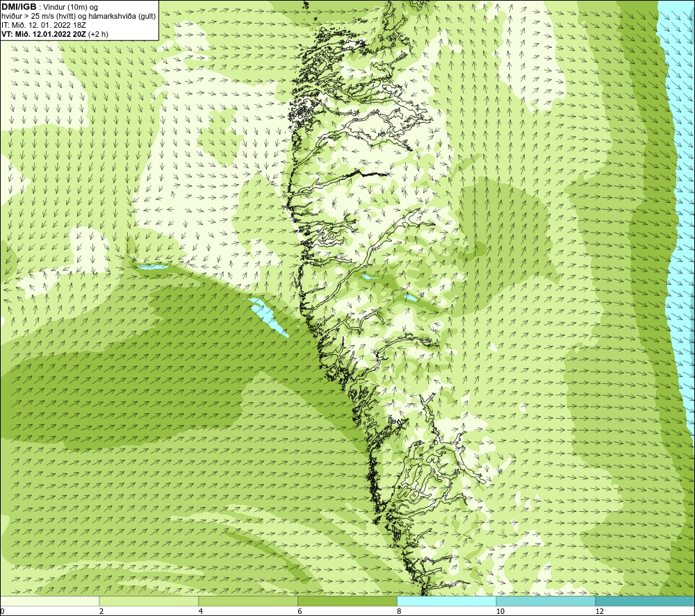
Task: Click the legend scale label "8"
Action: [400, 611]
